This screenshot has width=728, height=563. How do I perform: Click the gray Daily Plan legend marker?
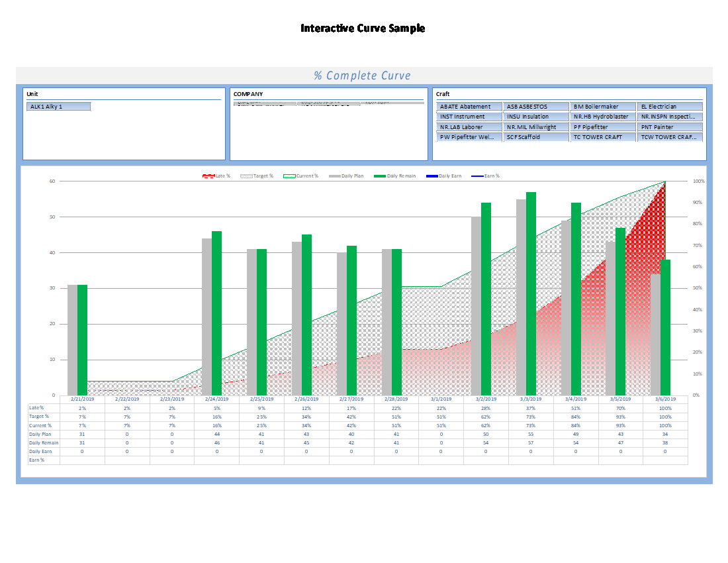tap(335, 176)
